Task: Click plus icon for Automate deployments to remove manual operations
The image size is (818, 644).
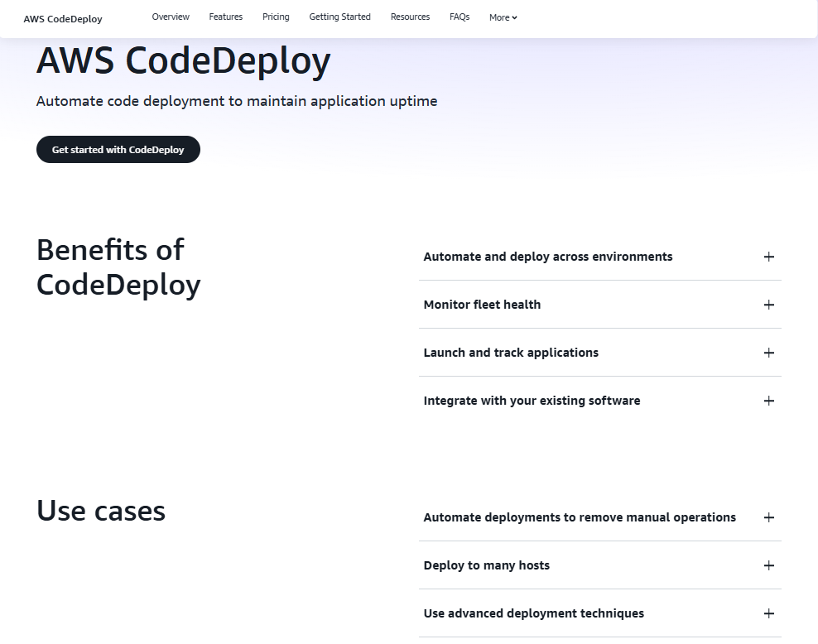Action: [x=768, y=517]
